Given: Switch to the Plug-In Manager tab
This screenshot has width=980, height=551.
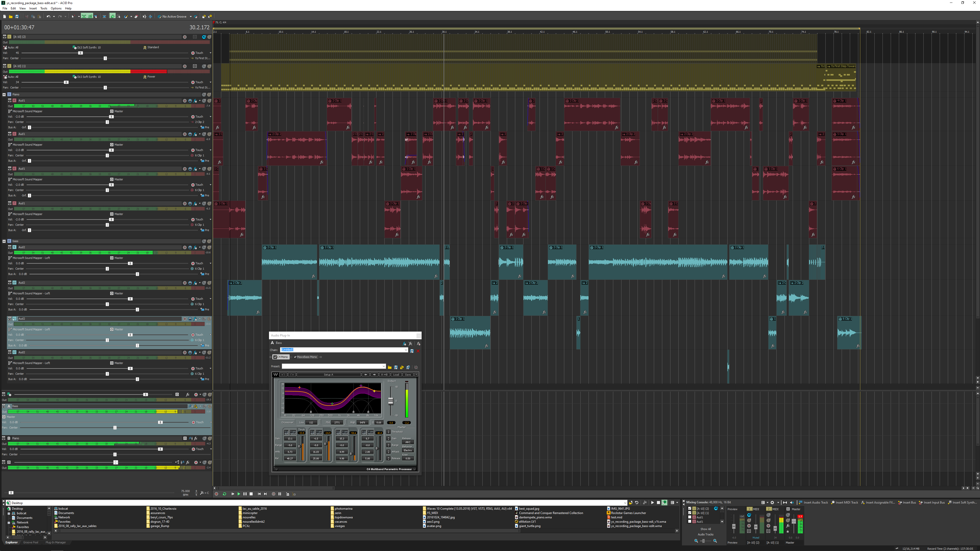Looking at the screenshot, I should [56, 542].
